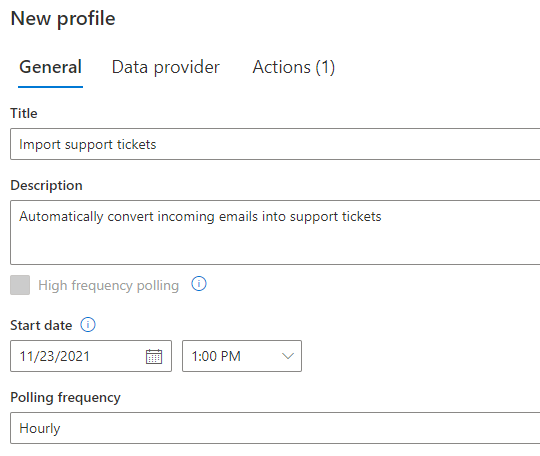
Task: Click the Start date label
Action: (41, 325)
